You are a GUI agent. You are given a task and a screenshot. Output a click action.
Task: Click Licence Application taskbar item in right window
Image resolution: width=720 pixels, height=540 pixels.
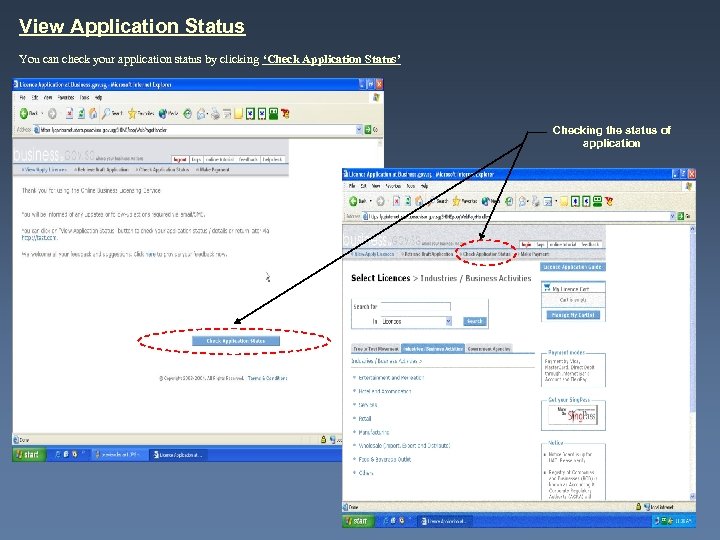tap(444, 521)
